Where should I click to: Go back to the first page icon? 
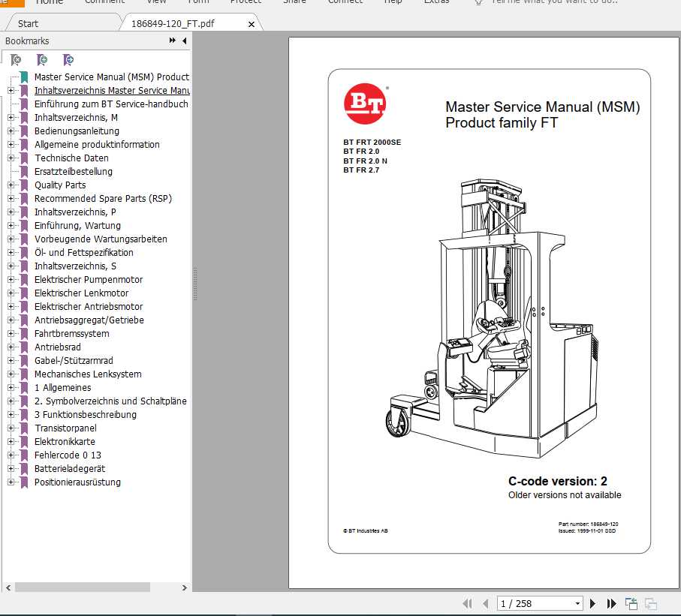pyautogui.click(x=467, y=603)
